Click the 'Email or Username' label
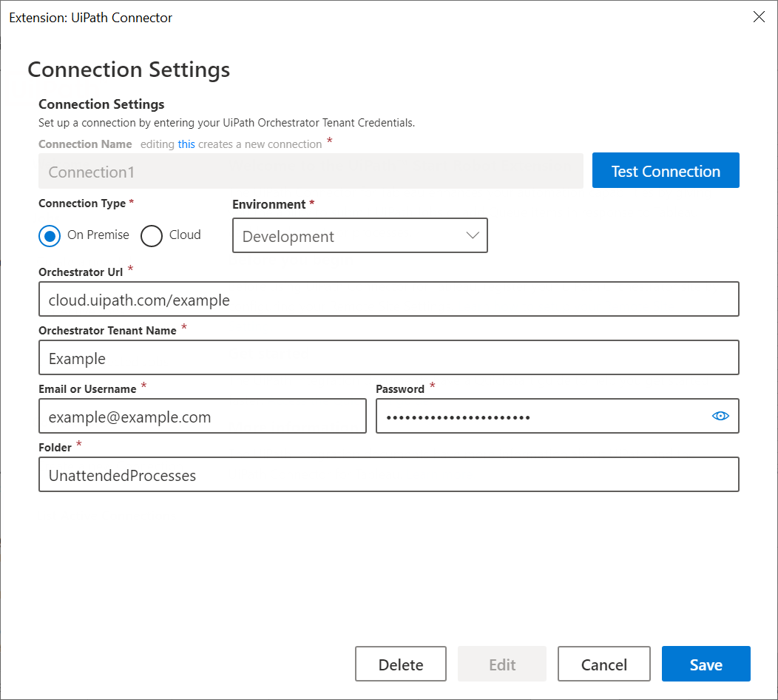Image resolution: width=778 pixels, height=700 pixels. pos(87,389)
